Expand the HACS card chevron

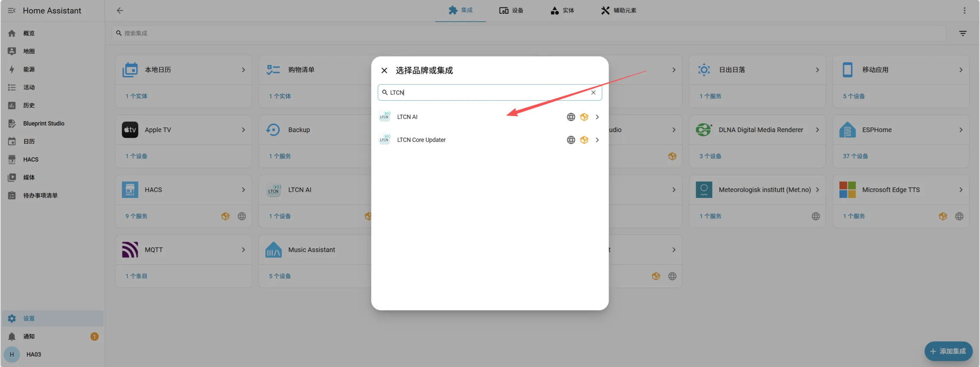[243, 190]
